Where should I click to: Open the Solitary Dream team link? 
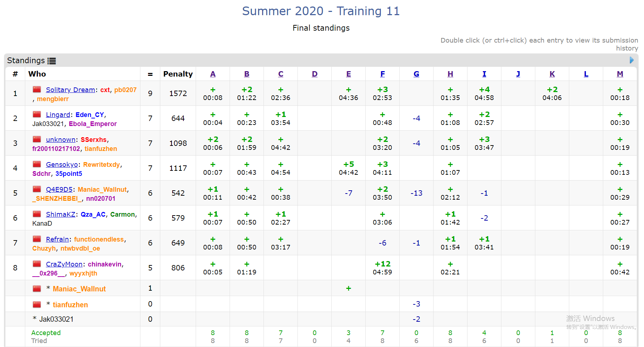70,90
